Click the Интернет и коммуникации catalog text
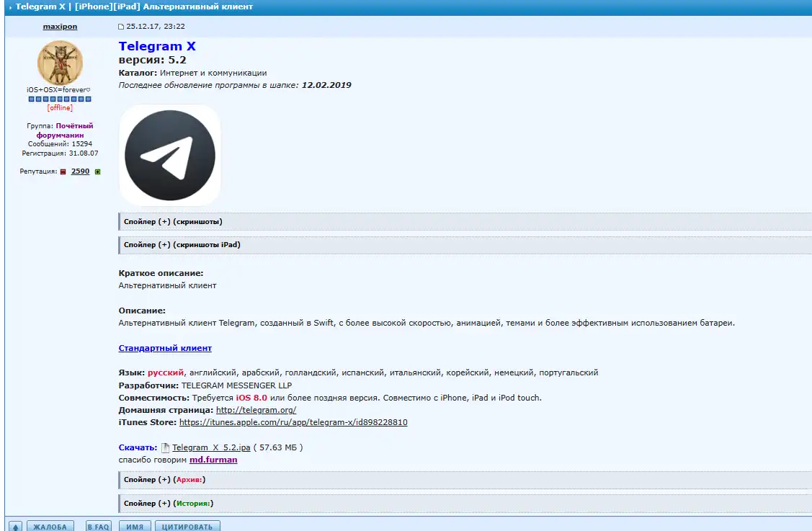 click(213, 73)
